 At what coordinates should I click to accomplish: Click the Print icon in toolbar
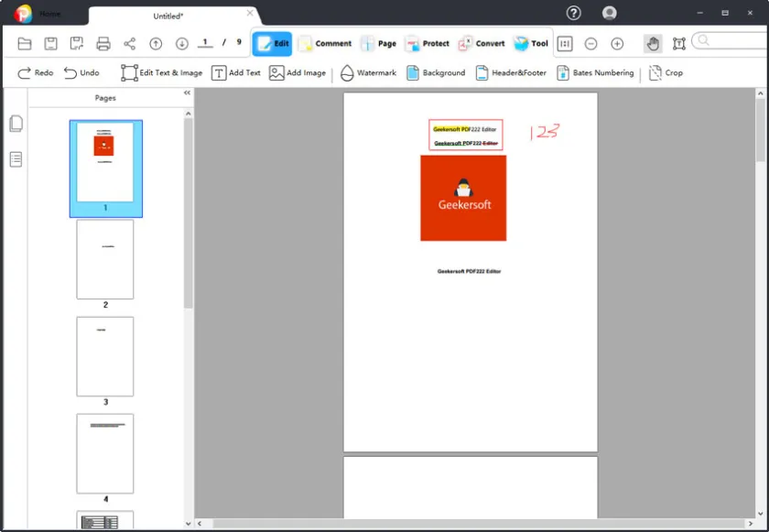pyautogui.click(x=103, y=44)
